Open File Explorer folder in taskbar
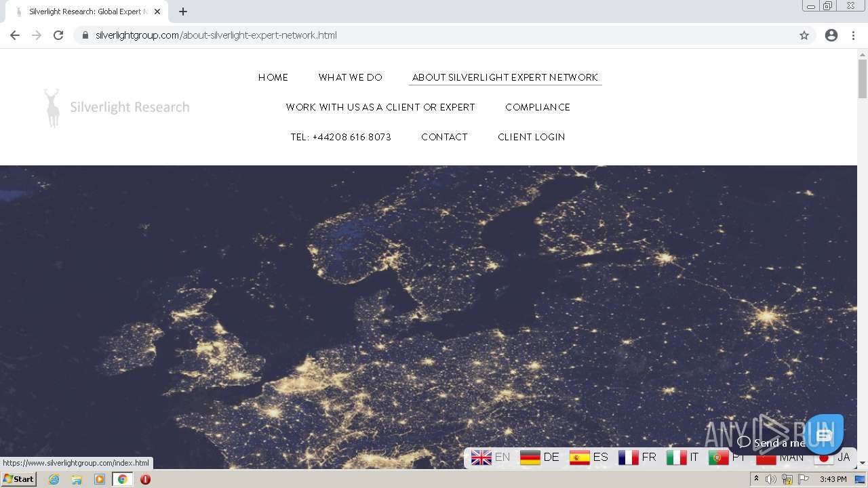The width and height of the screenshot is (868, 488). point(77,479)
